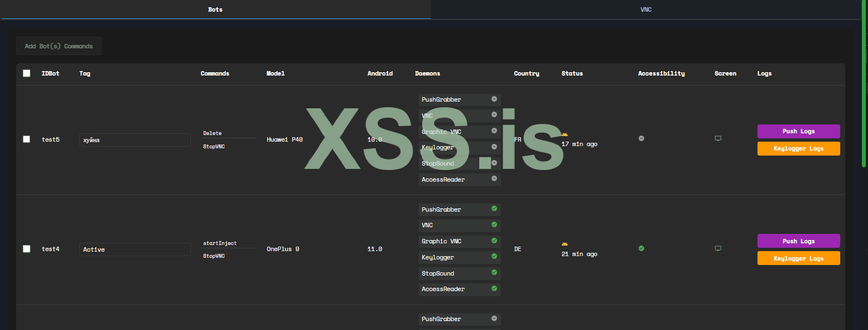Select the Bots tab
Screen dimensions: 868x330
(215, 10)
